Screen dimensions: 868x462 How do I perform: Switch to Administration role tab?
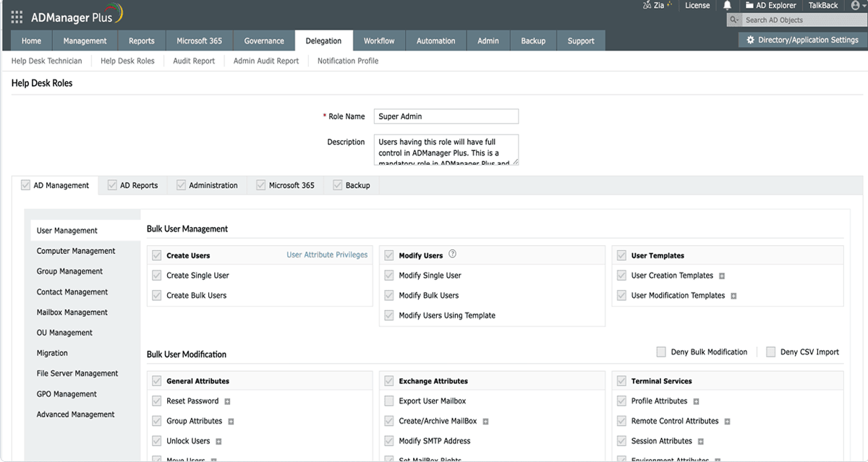tap(208, 185)
